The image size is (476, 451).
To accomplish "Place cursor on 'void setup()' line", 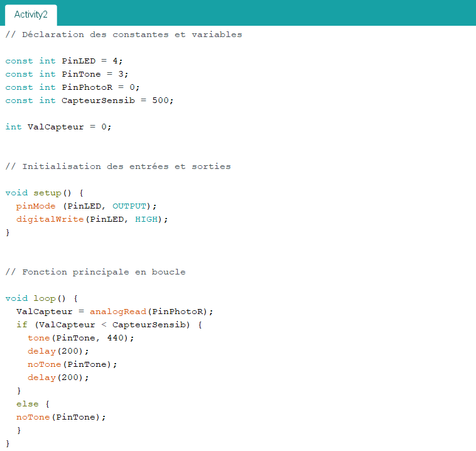I will [x=44, y=193].
